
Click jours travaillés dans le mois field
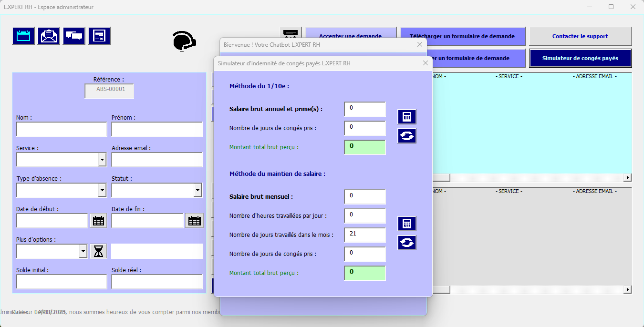coord(365,235)
